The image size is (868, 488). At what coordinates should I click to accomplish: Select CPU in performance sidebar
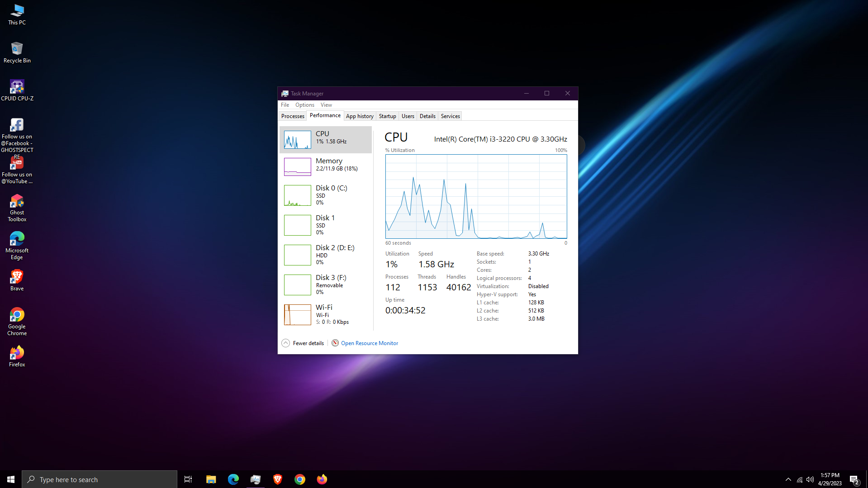pos(326,139)
